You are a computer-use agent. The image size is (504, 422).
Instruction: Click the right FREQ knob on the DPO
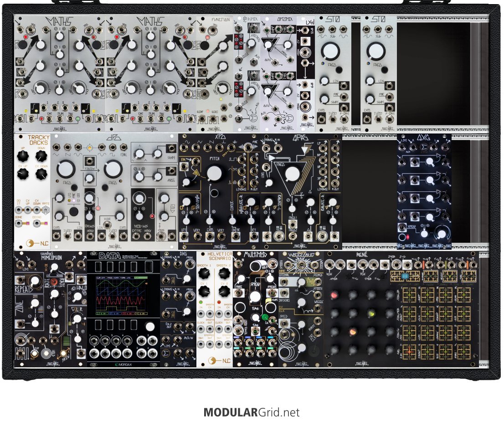pos(113,170)
